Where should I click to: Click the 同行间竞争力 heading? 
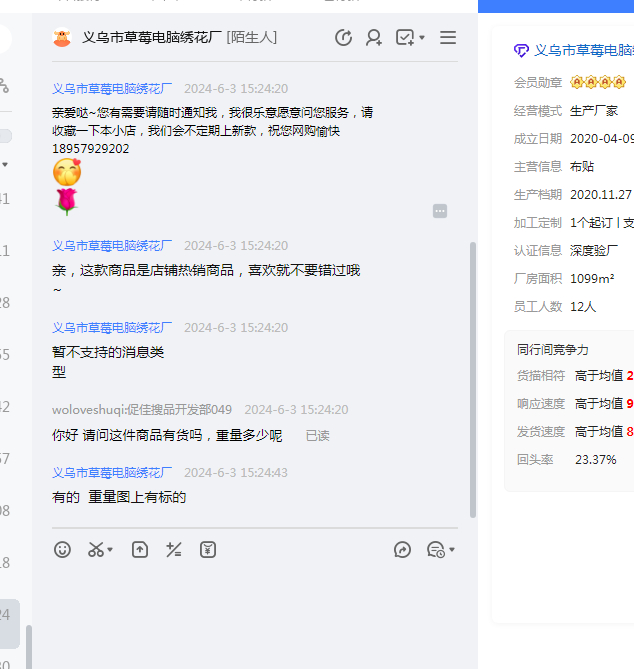[x=553, y=350]
